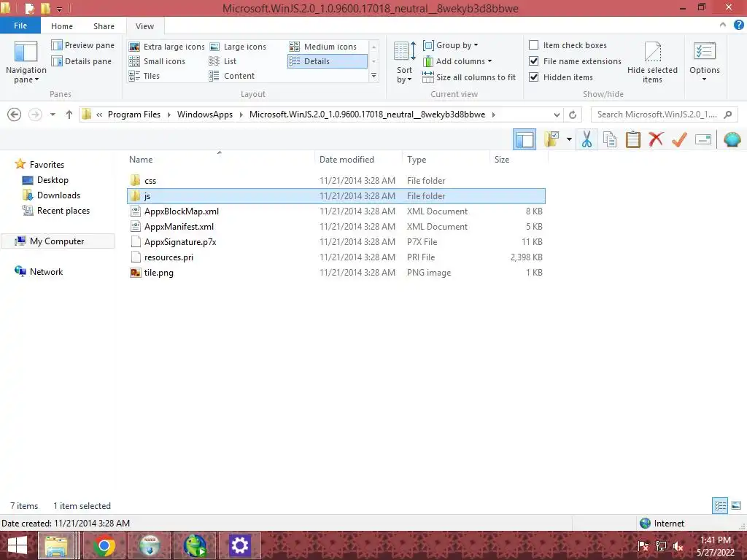Open File Explorer taskbar icon
Image resolution: width=747 pixels, height=560 pixels.
click(56, 545)
